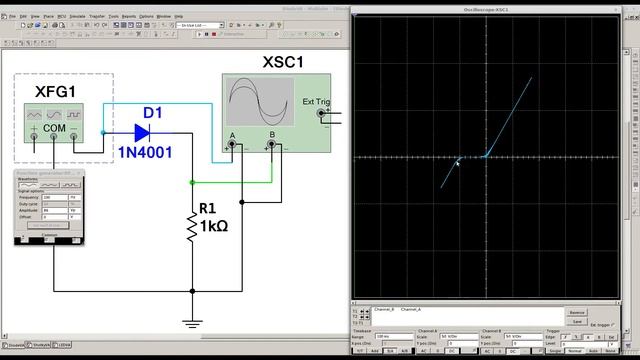This screenshot has height=360, width=640.
Task: Click the Timebase scale field
Action: click(394, 337)
